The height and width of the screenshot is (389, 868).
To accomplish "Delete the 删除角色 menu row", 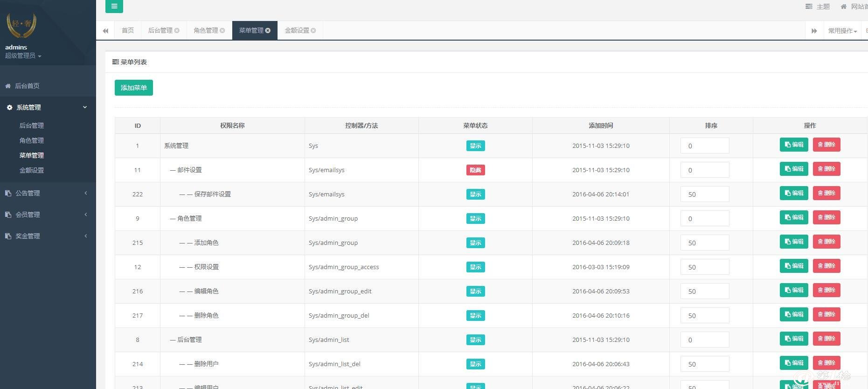I will coord(826,314).
